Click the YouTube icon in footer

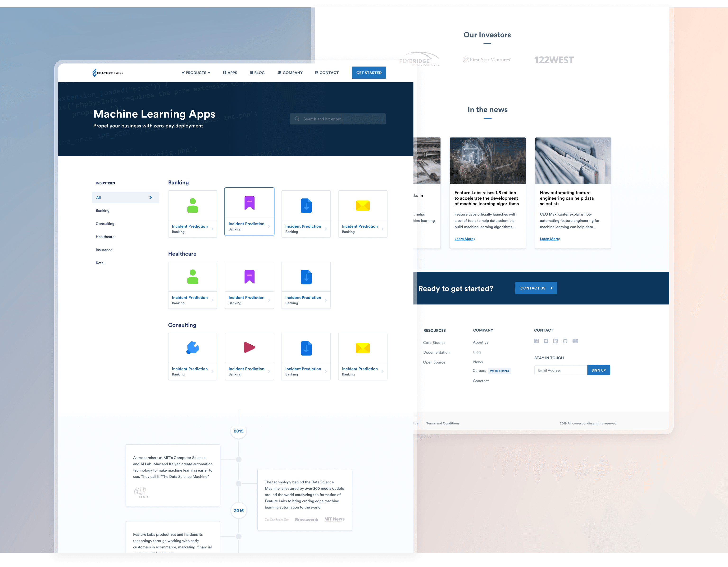click(x=575, y=341)
